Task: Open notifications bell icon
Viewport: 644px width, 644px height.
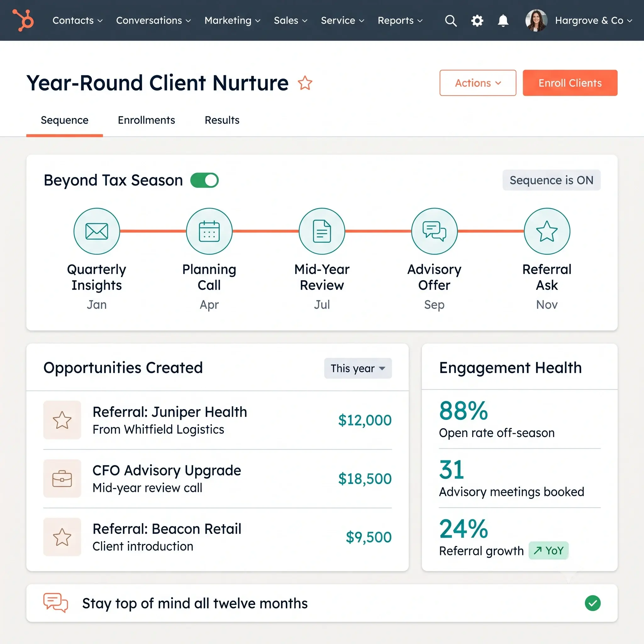Action: (503, 21)
